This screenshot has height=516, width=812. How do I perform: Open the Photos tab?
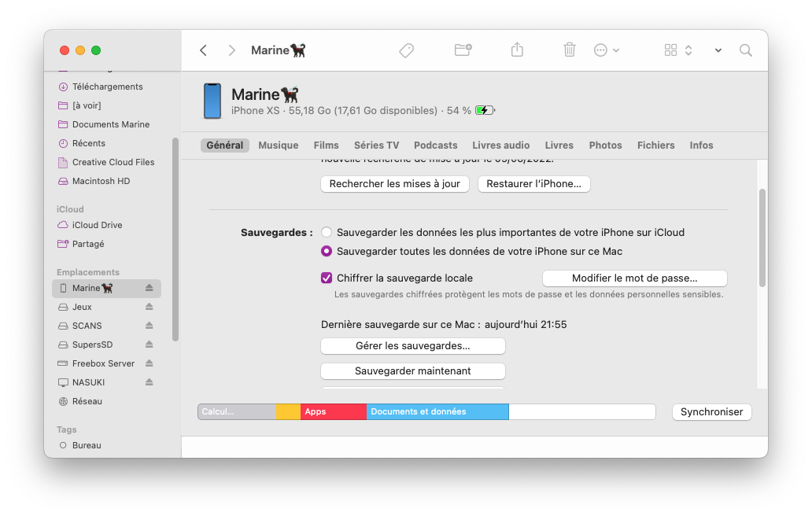pyautogui.click(x=605, y=145)
